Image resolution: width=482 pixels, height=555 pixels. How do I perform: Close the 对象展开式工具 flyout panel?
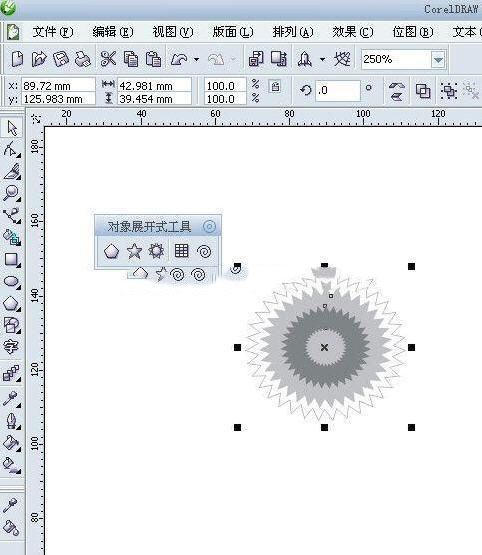pos(209,226)
